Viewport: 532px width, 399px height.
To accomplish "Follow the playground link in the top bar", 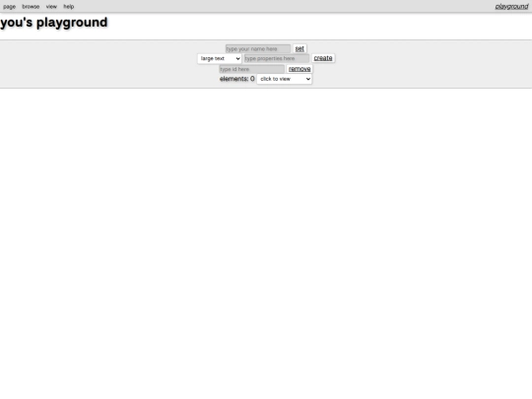I will click(x=511, y=7).
